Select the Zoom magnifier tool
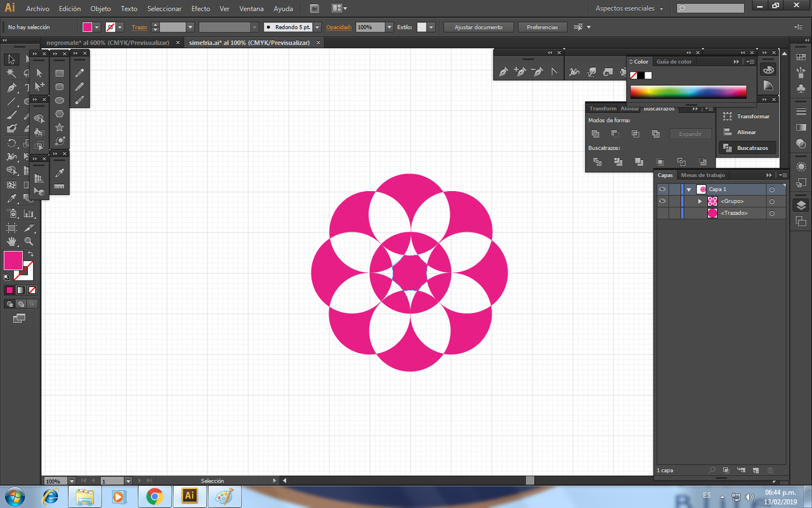This screenshot has width=812, height=508. [x=29, y=241]
